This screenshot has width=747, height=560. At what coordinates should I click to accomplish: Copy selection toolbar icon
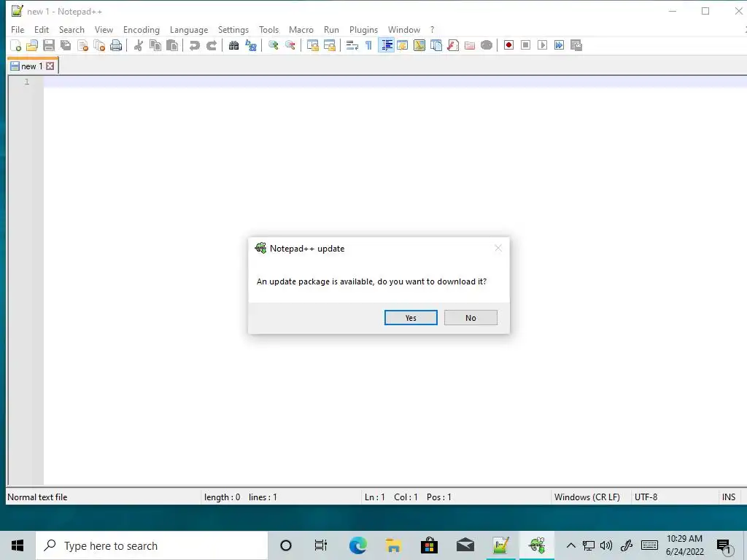(x=155, y=45)
